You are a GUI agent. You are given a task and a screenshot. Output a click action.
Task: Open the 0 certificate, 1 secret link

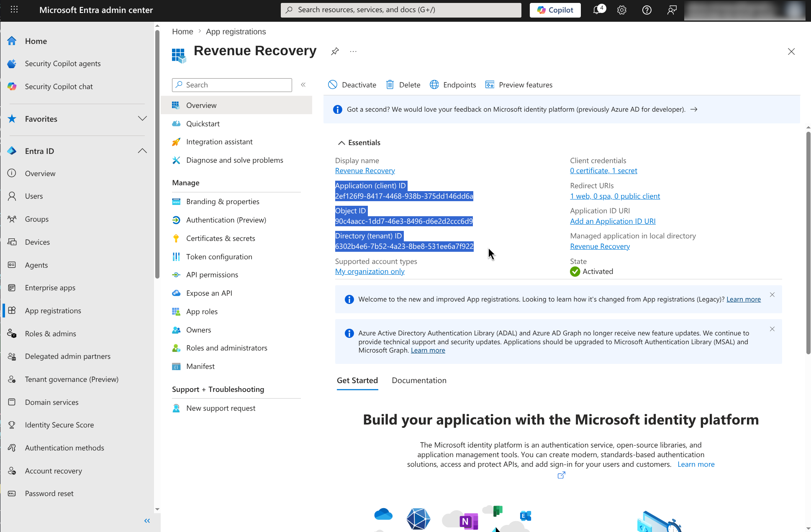[603, 171]
